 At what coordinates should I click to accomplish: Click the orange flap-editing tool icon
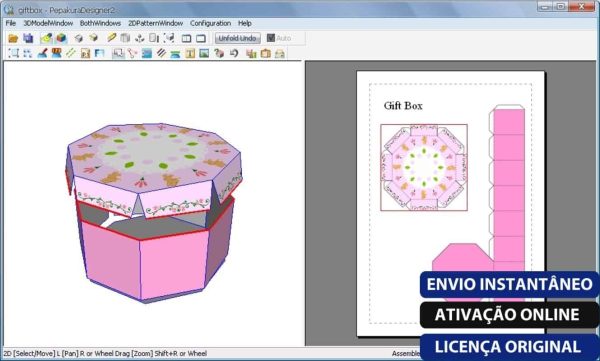point(57,53)
